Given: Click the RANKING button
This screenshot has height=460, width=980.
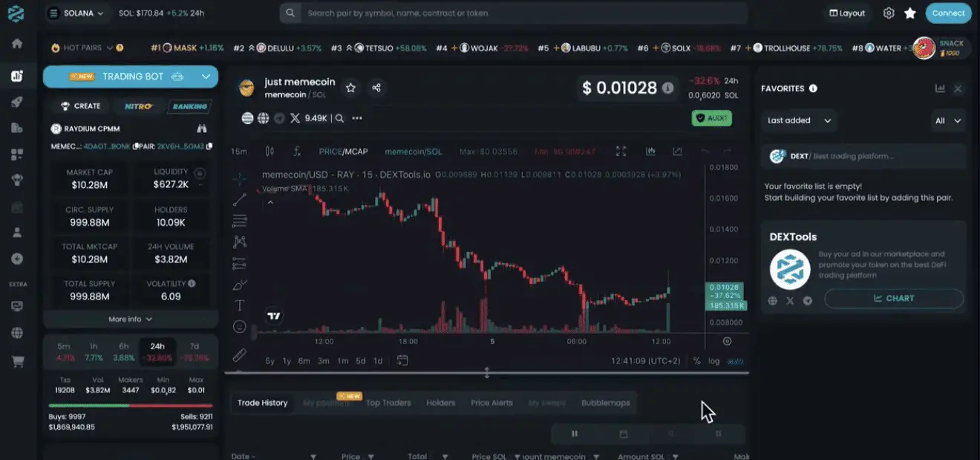Looking at the screenshot, I should coord(189,106).
